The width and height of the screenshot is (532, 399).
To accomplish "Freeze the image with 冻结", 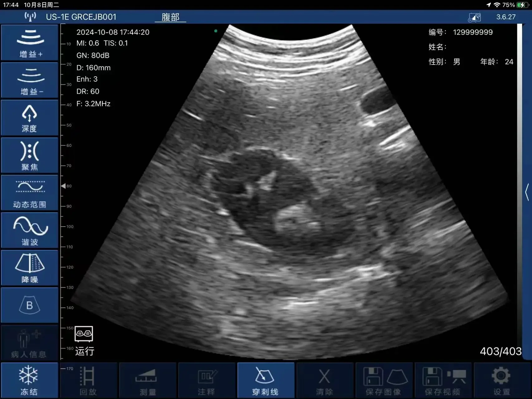I will click(30, 381).
